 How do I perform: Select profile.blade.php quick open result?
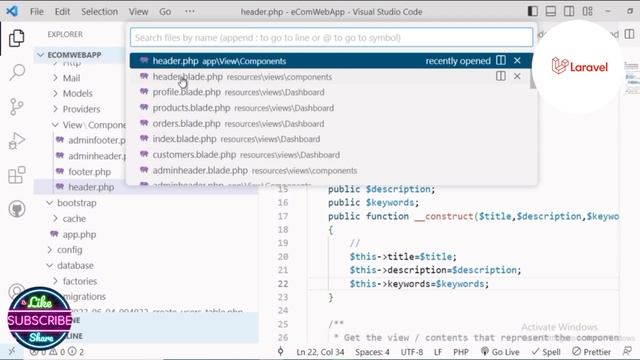[330, 92]
